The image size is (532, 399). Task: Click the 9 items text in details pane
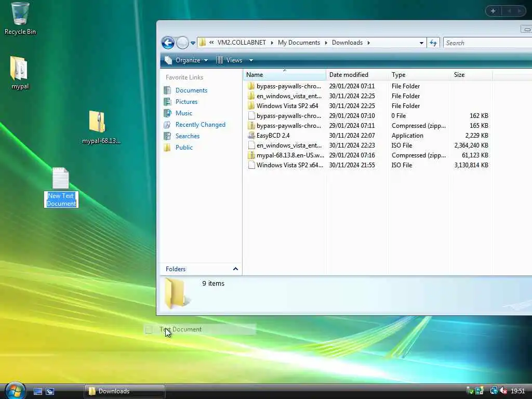[x=213, y=283]
